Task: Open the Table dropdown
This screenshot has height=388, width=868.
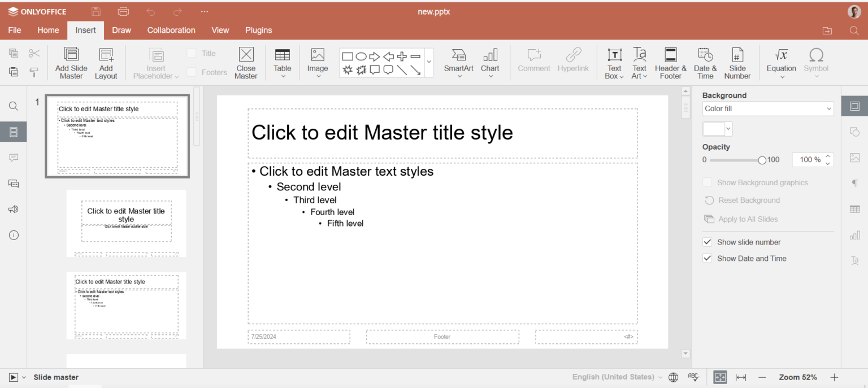Action: [x=283, y=62]
